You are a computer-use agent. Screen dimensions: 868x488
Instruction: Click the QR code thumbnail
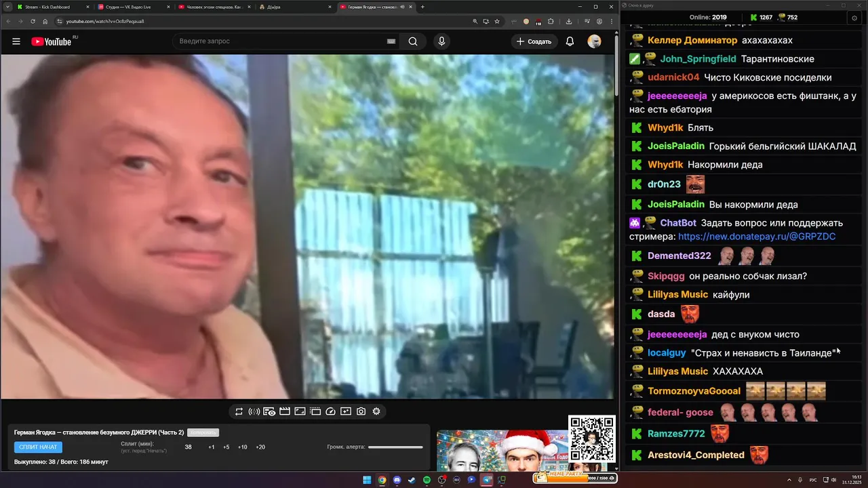coord(592,439)
